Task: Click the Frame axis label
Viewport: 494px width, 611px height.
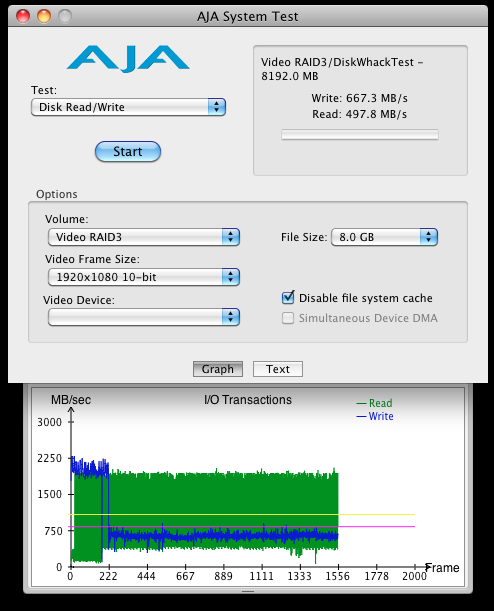Action: [x=443, y=568]
